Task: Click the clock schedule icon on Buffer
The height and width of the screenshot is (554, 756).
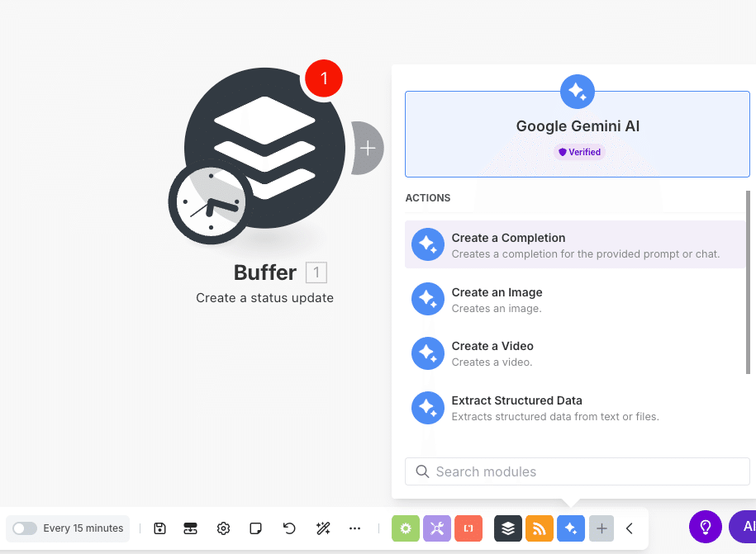Action: click(x=210, y=201)
